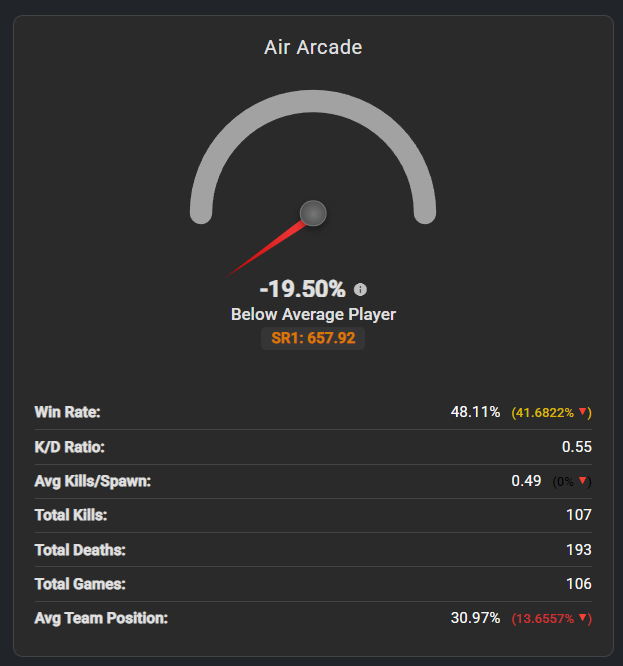Select the K/D Ratio row label
The image size is (623, 666).
point(68,446)
